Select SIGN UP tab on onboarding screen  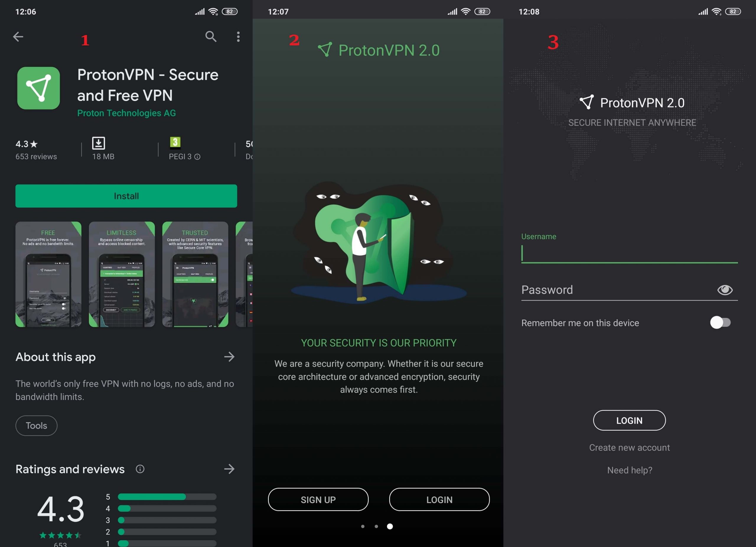point(318,499)
